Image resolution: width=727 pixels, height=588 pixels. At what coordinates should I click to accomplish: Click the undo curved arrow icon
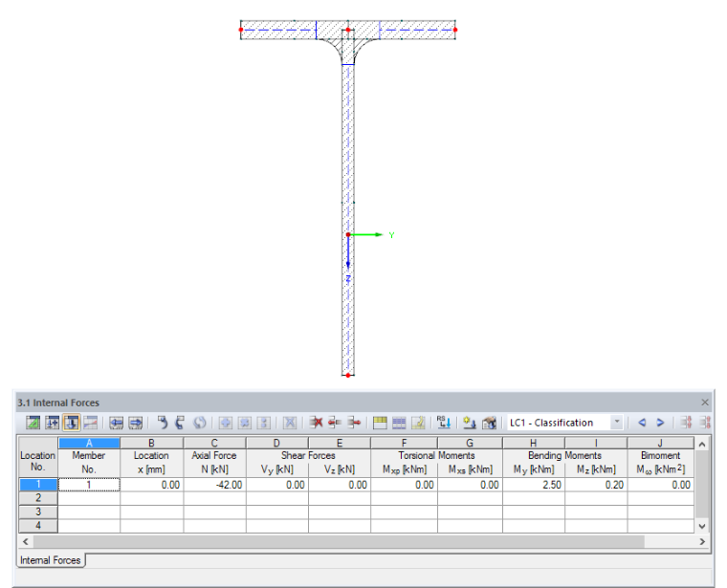[x=162, y=423]
